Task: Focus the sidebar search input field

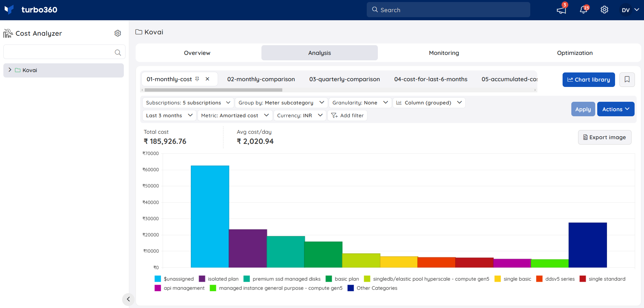Action: pyautogui.click(x=64, y=52)
